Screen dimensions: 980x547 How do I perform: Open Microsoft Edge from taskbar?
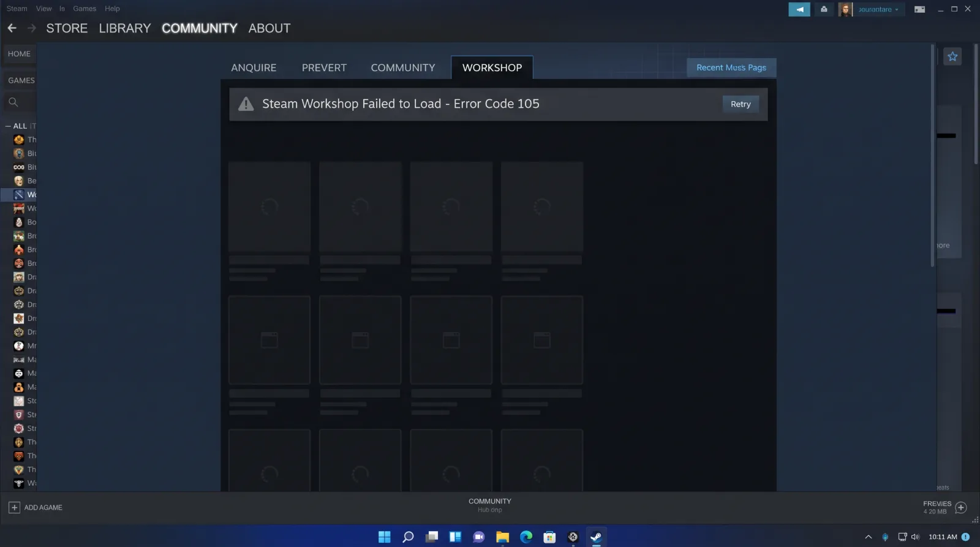[x=526, y=537]
